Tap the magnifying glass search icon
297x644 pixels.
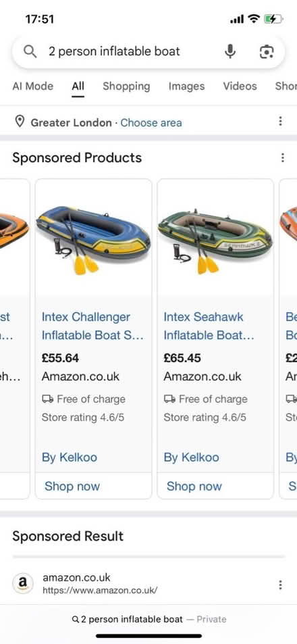(x=30, y=52)
